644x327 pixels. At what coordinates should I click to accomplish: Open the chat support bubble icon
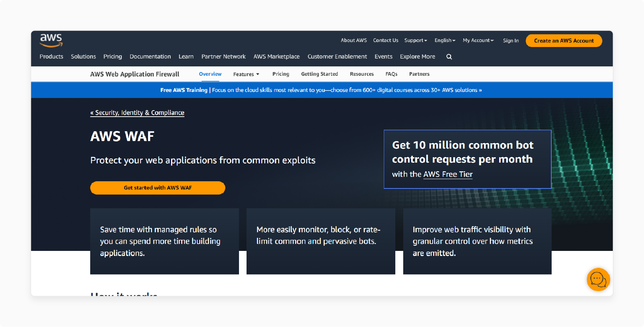598,279
